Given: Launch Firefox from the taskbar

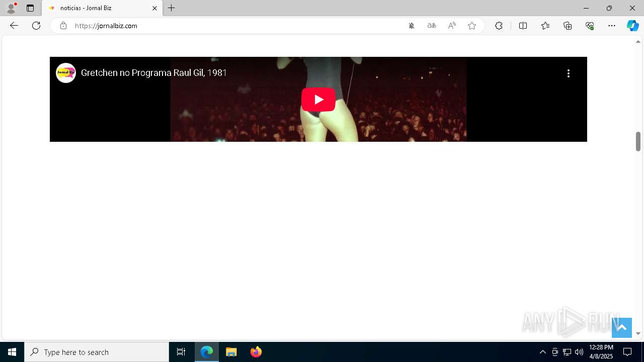Looking at the screenshot, I should click(x=256, y=352).
